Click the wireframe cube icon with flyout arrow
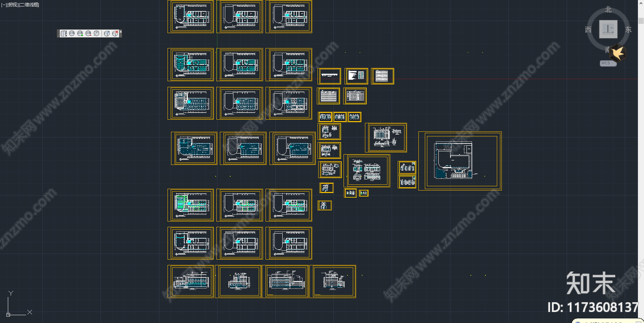The height and width of the screenshot is (323, 644). 64,33
